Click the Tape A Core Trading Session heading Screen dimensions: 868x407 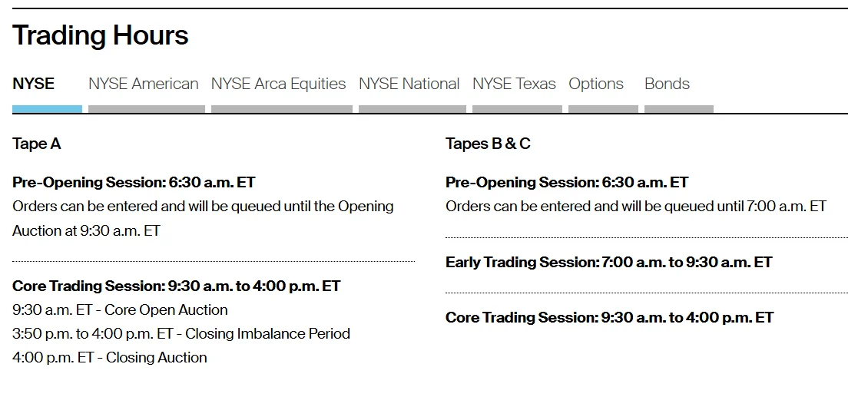pyautogui.click(x=177, y=286)
